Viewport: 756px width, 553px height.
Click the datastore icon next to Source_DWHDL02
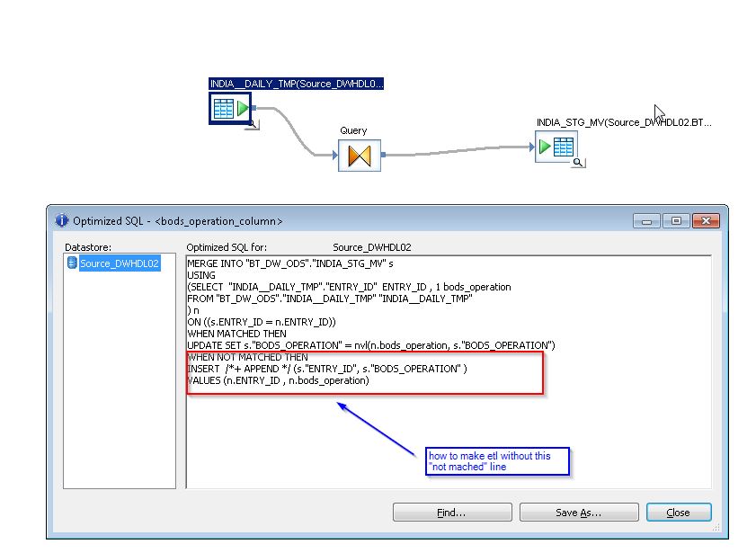[71, 263]
